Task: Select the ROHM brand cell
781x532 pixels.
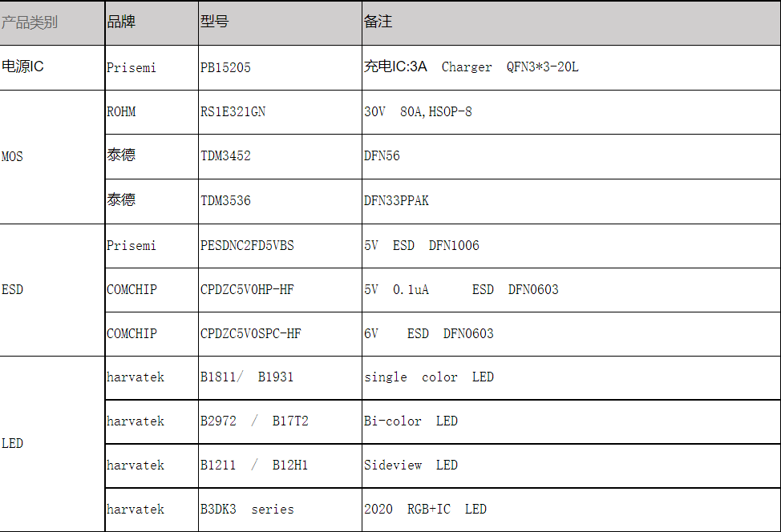Action: point(152,112)
